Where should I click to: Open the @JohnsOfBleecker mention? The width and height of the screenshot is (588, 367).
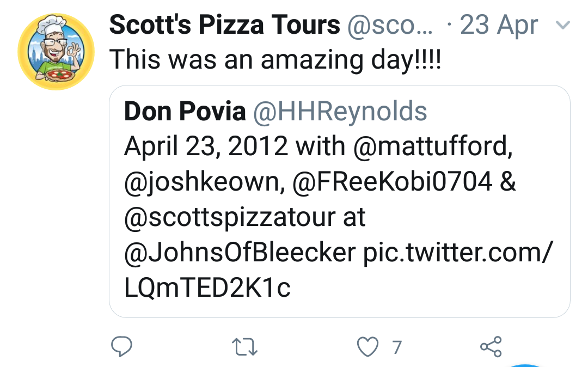[x=240, y=253]
